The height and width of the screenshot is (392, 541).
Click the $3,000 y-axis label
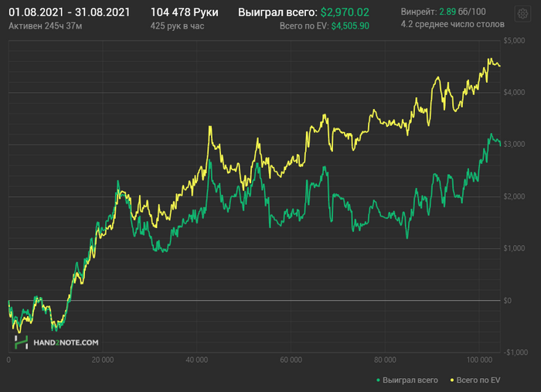(514, 145)
